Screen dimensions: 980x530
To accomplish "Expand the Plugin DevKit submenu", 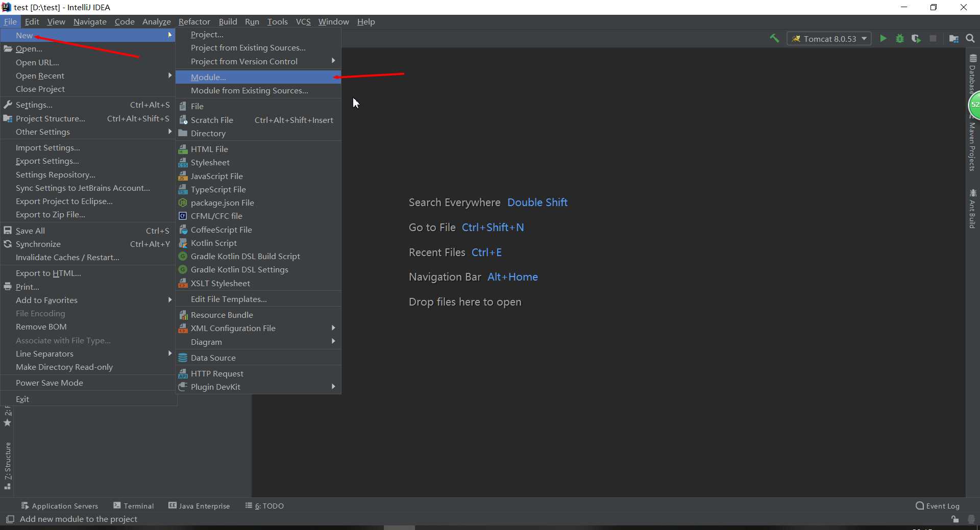I will click(258, 387).
